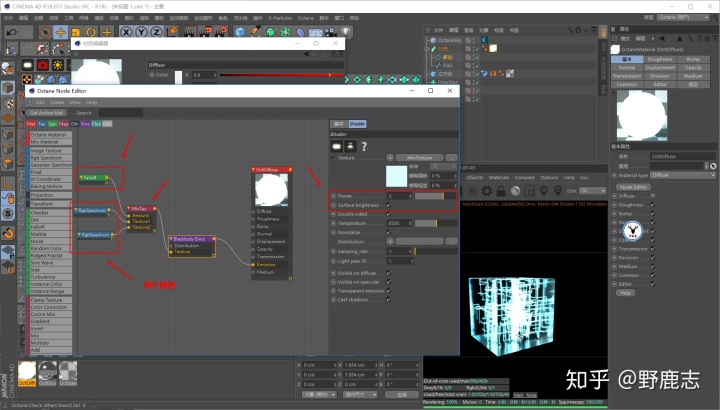This screenshot has height=410, width=720.
Task: Open the Distribution arrow popup button
Action: pyautogui.click(x=390, y=242)
